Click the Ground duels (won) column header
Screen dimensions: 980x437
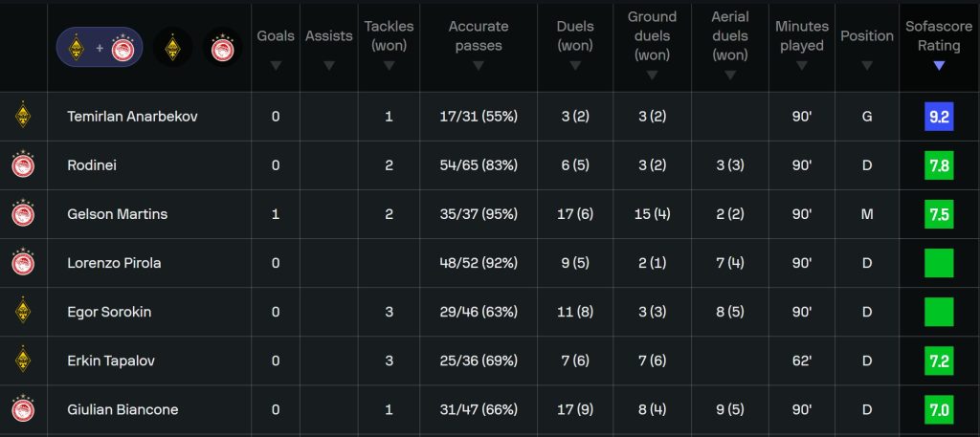coord(652,36)
